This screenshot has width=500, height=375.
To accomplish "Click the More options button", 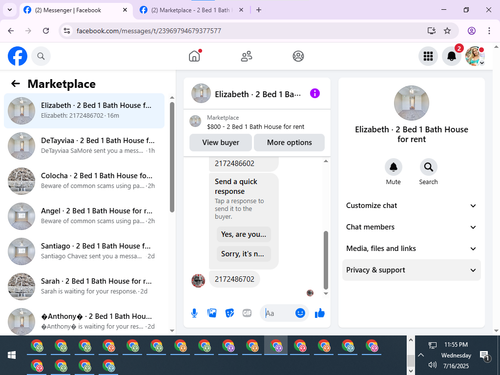I will (x=289, y=142).
